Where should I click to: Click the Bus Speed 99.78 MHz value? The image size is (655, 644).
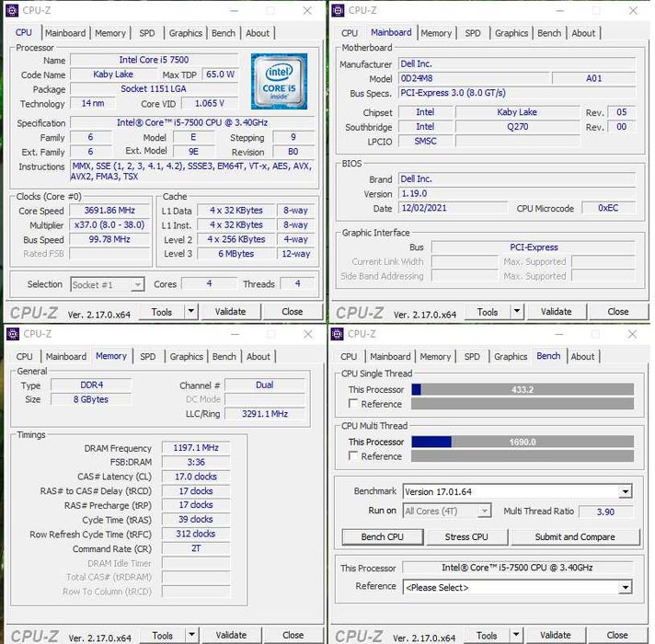point(109,239)
